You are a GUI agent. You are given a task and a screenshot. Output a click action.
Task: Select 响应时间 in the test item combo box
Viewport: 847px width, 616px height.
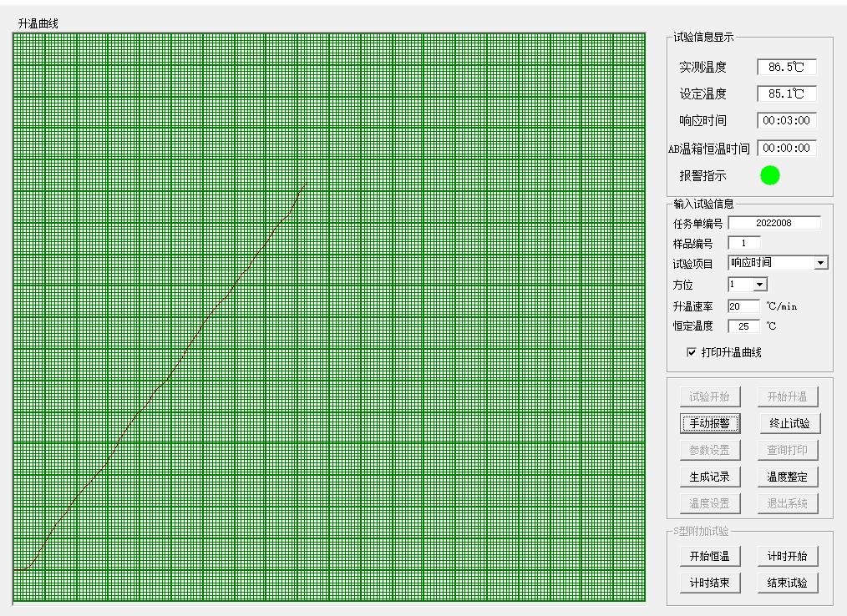click(x=768, y=262)
